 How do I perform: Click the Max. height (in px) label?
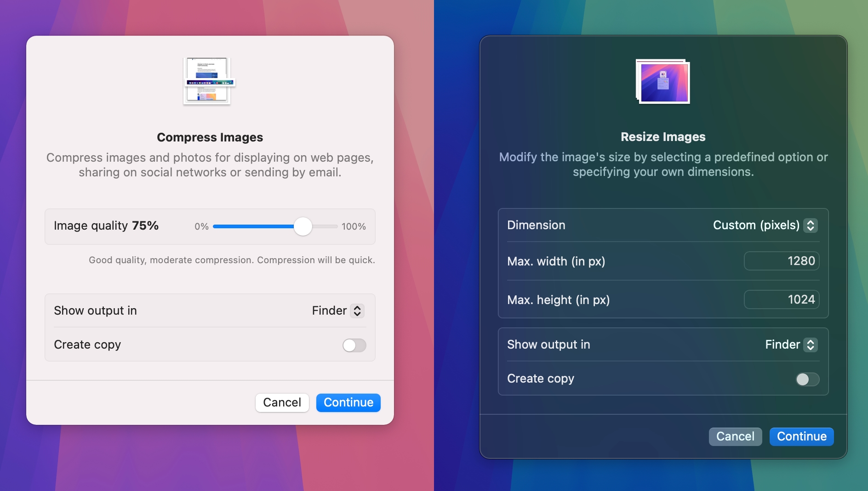tap(558, 300)
